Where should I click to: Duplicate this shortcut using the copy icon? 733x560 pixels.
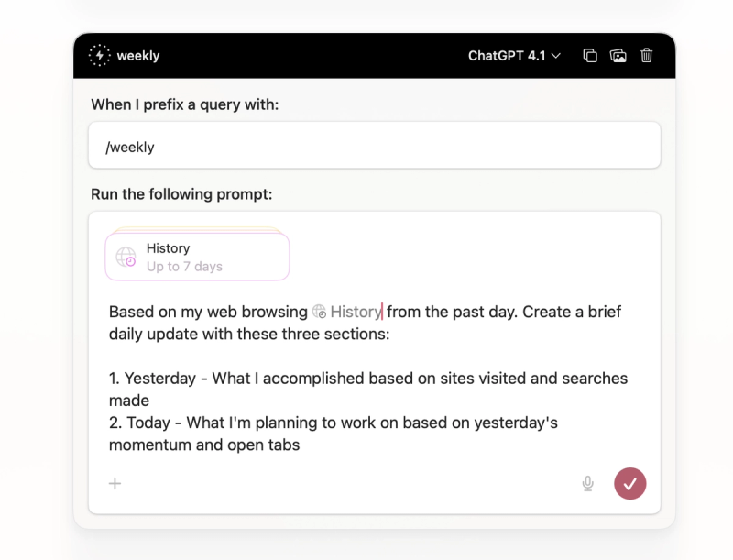590,56
